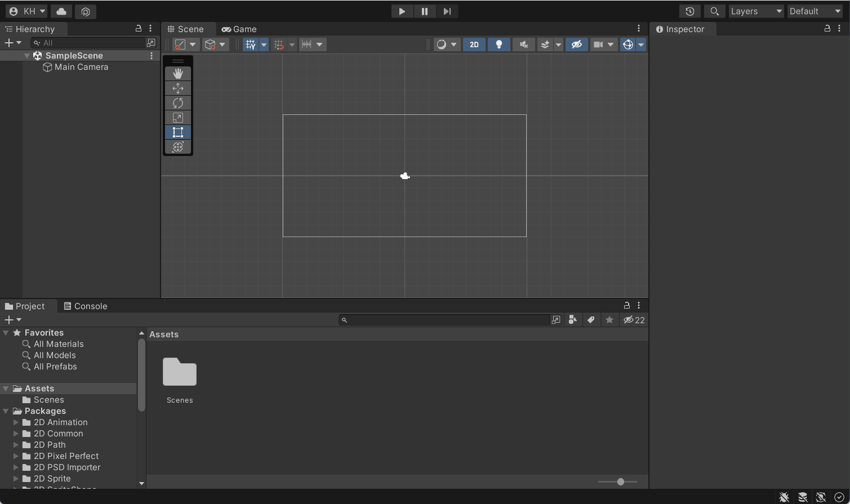Lock the Hierarchy panel
This screenshot has height=504, width=850.
tap(139, 28)
